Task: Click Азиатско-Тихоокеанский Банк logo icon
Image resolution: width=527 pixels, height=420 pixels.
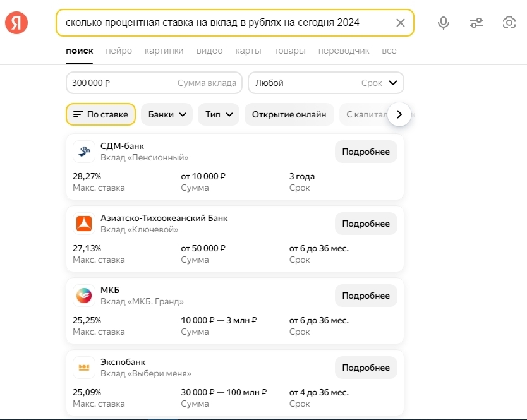Action: tap(84, 224)
